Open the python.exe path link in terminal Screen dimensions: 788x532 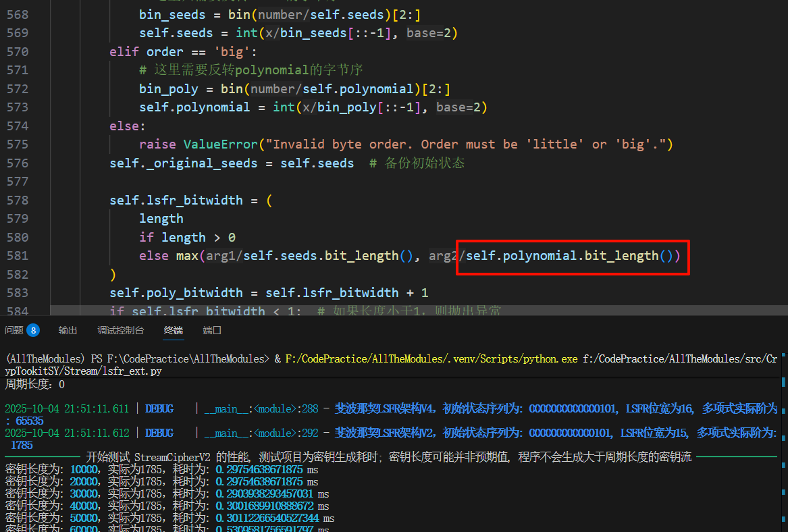point(431,359)
